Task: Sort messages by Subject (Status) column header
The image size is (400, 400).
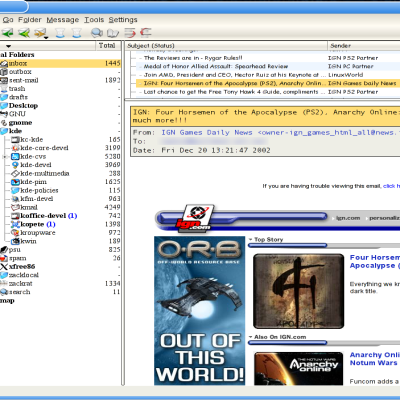Action: [x=226, y=46]
